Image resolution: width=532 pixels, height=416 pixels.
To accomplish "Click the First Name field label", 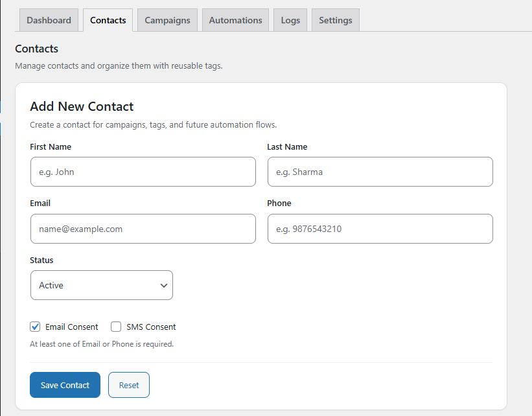I will click(x=51, y=147).
